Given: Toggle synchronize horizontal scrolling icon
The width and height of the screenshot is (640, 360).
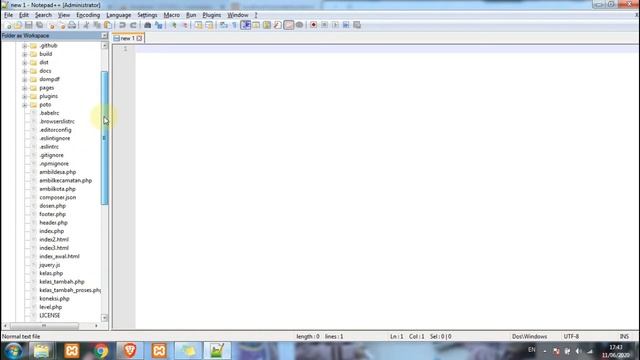Looking at the screenshot, I should point(209,25).
